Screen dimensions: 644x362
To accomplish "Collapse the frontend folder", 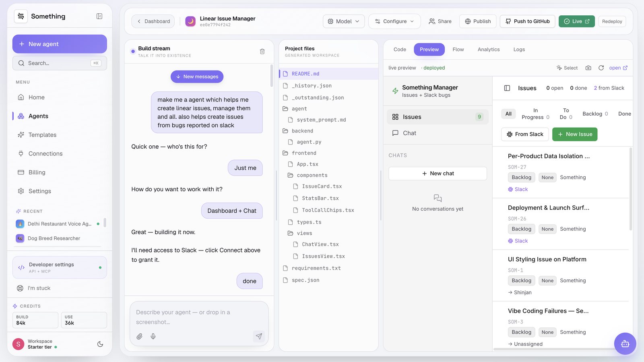I will [328, 153].
